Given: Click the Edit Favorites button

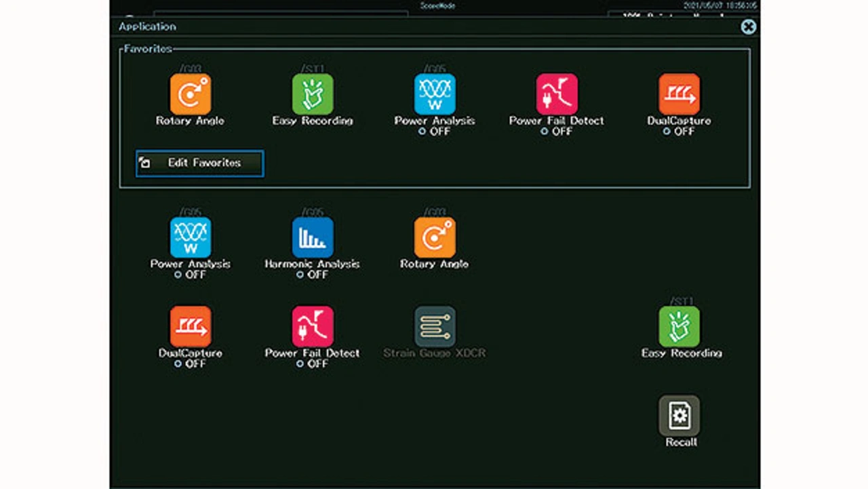Looking at the screenshot, I should (199, 163).
